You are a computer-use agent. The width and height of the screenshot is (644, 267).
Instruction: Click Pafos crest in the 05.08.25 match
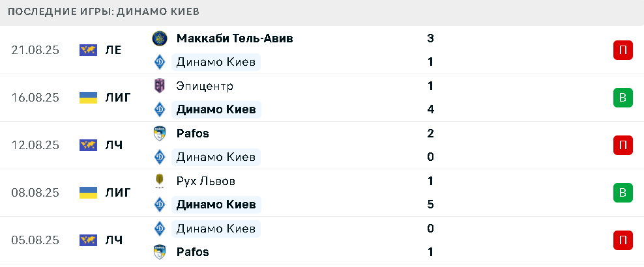[x=159, y=251]
